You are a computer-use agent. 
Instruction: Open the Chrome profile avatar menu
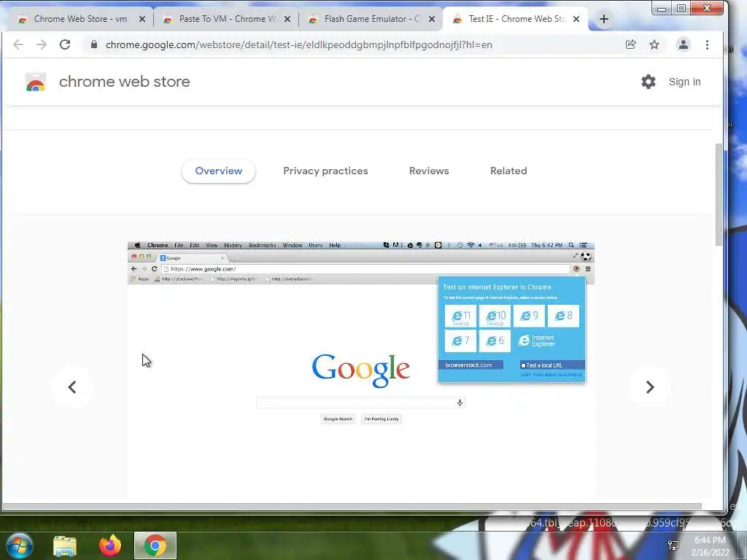point(683,44)
